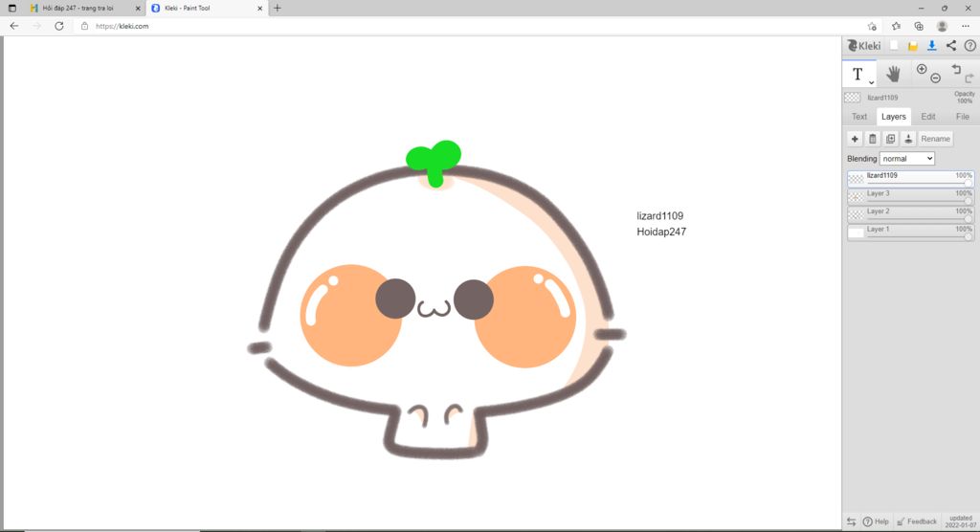The image size is (980, 532).
Task: Open browser settings and more menu
Action: [966, 26]
